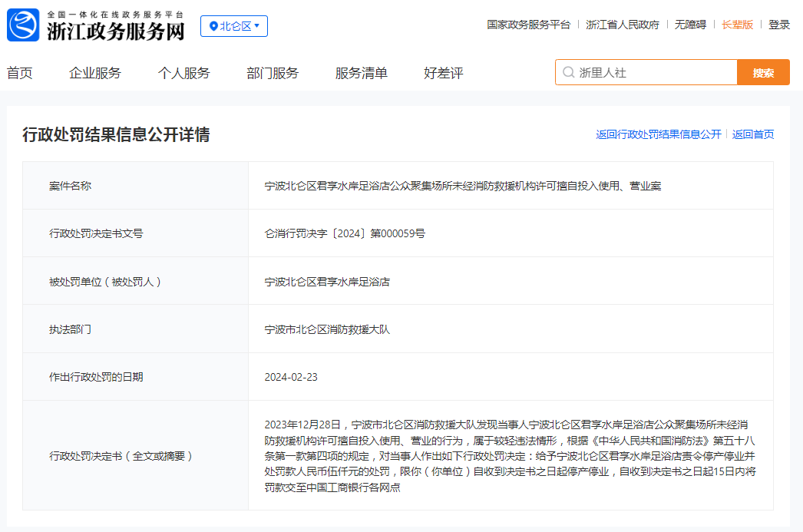The image size is (803, 532).
Task: Click the location pin icon beside 北仑区
Action: coord(213,26)
